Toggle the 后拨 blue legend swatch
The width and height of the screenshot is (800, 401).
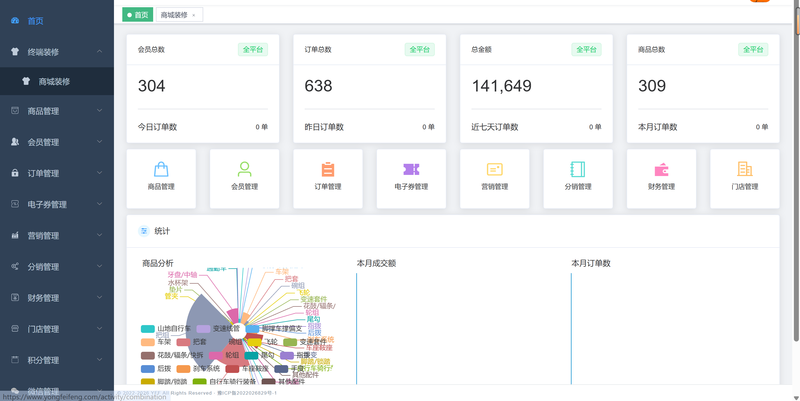[147, 369]
